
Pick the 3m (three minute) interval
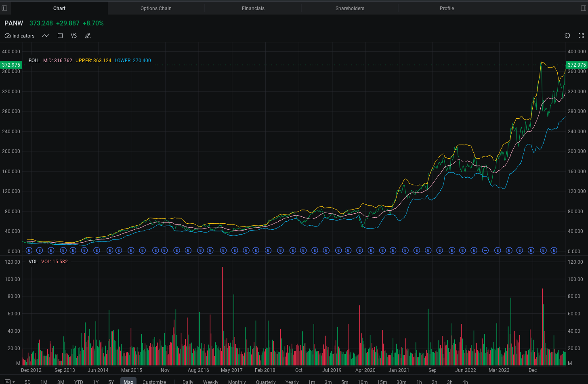coord(328,382)
